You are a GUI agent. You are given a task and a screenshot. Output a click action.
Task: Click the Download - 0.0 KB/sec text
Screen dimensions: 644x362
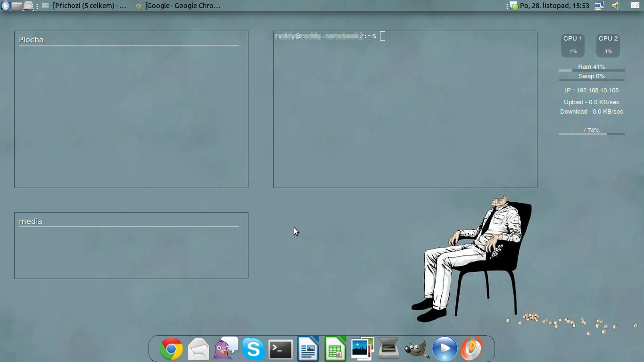pos(592,111)
